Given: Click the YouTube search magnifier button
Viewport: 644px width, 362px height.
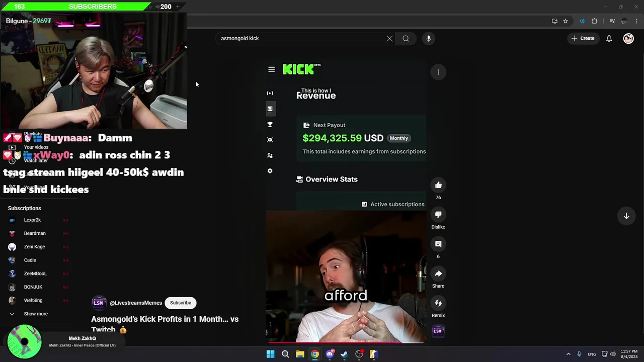Looking at the screenshot, I should pyautogui.click(x=406, y=38).
